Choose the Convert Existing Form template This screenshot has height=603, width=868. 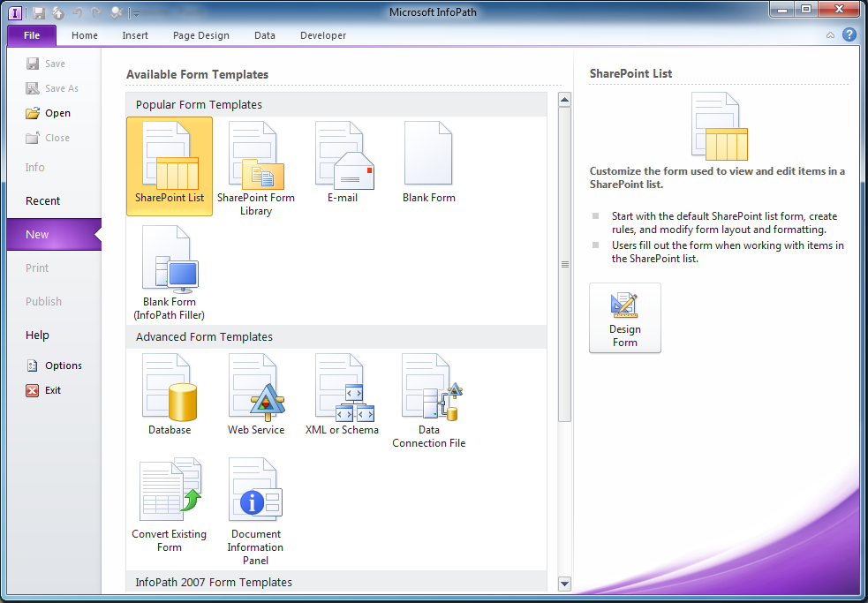coord(170,505)
